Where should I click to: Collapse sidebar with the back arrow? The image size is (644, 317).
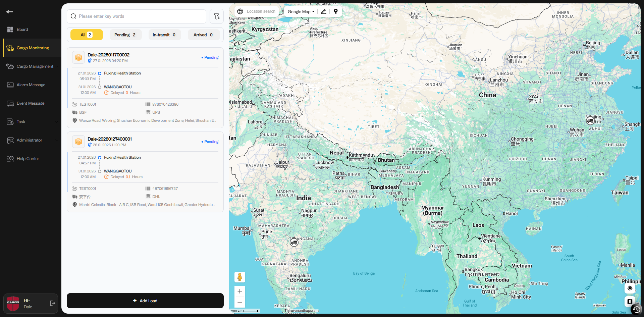point(10,12)
